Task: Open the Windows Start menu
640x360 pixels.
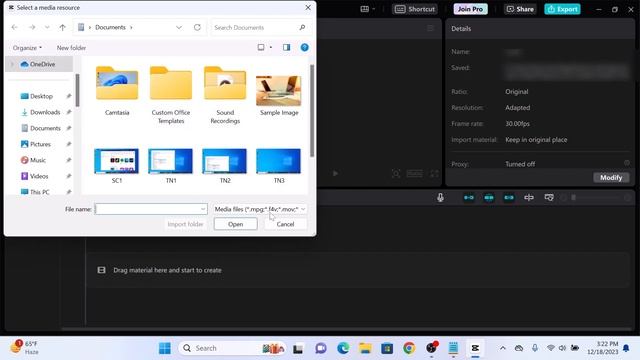Action: point(165,348)
